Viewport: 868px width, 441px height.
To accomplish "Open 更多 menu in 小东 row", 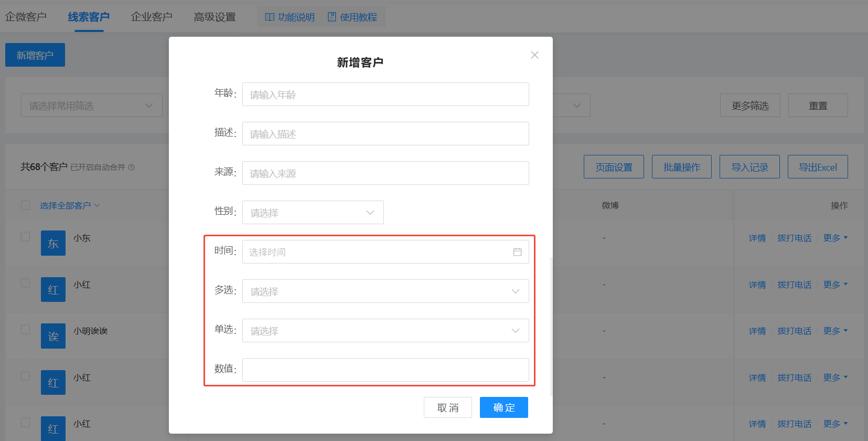I will point(835,238).
